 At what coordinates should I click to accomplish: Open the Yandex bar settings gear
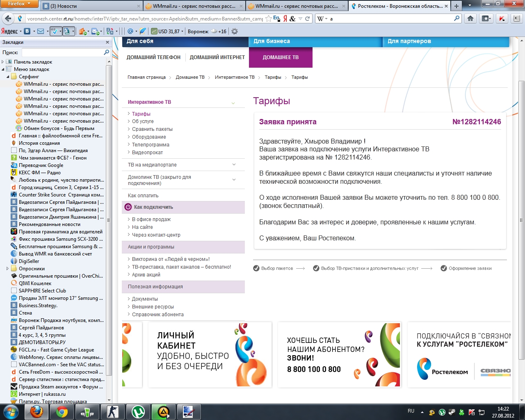click(x=235, y=31)
